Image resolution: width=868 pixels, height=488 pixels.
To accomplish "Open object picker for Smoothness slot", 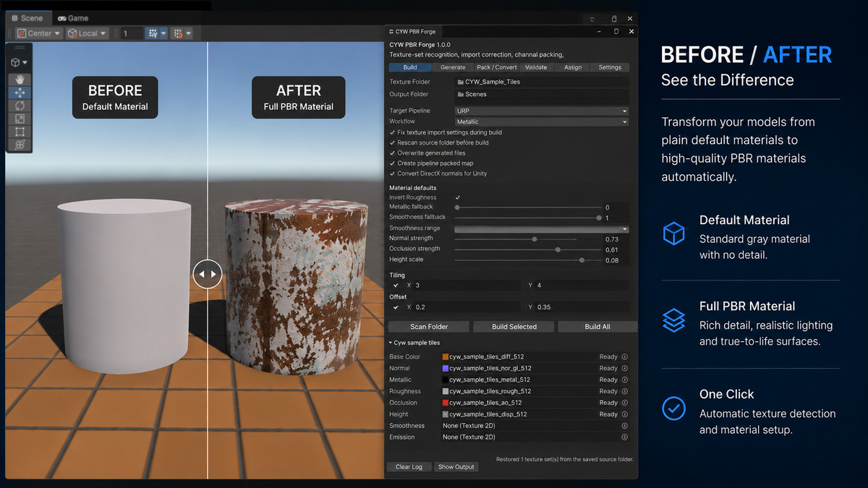I will (624, 426).
